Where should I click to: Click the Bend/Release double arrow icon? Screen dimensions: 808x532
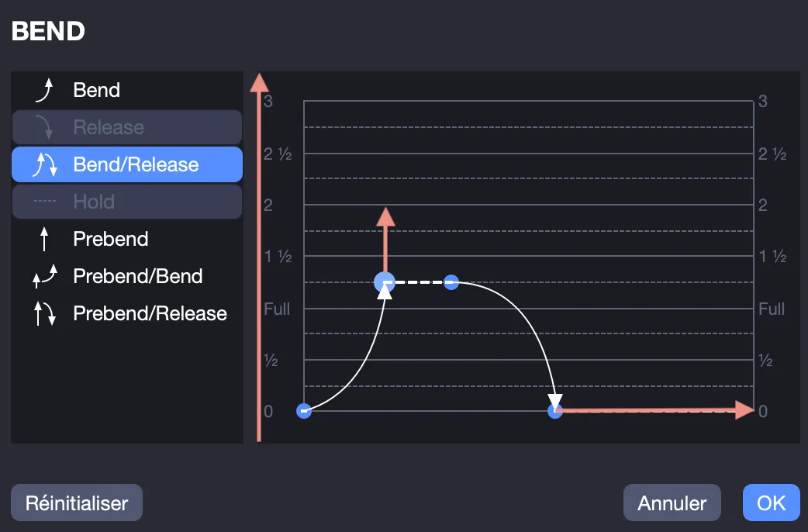44,165
